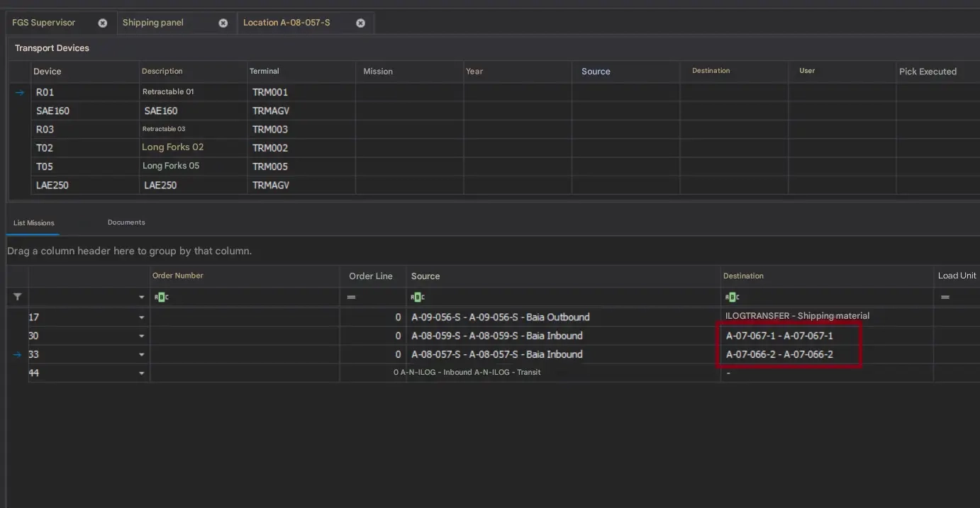Expand the dropdown on mission row 30
Image resolution: width=980 pixels, height=508 pixels.
point(141,335)
